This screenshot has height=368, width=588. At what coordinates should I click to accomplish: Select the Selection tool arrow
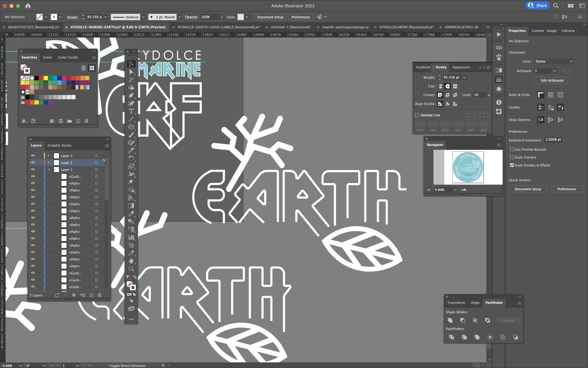coord(131,64)
